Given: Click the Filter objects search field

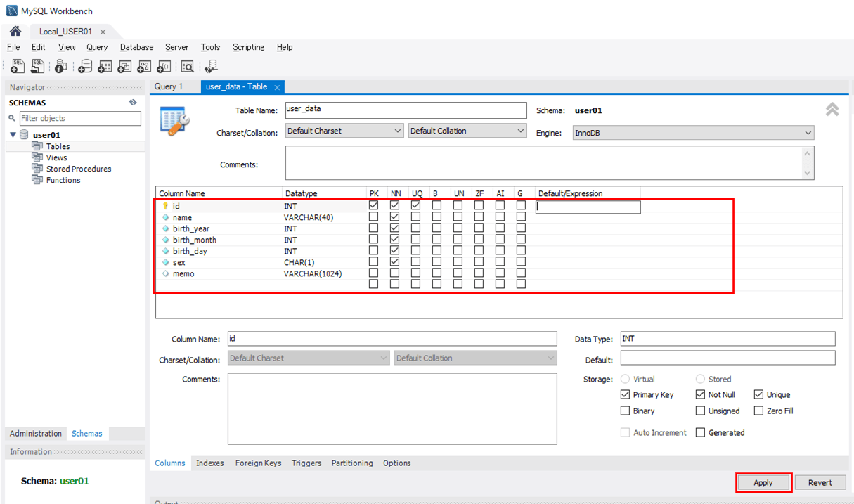Looking at the screenshot, I should [79, 118].
